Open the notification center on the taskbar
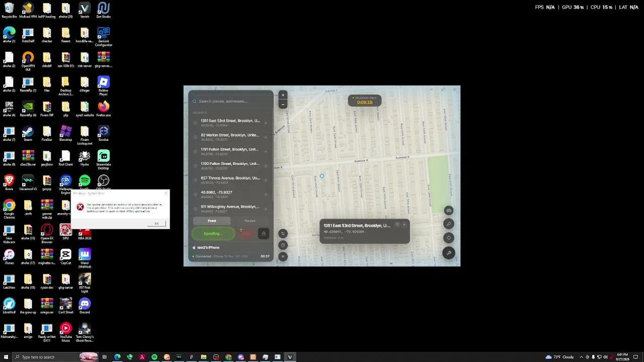The height and width of the screenshot is (362, 644). 636,357
